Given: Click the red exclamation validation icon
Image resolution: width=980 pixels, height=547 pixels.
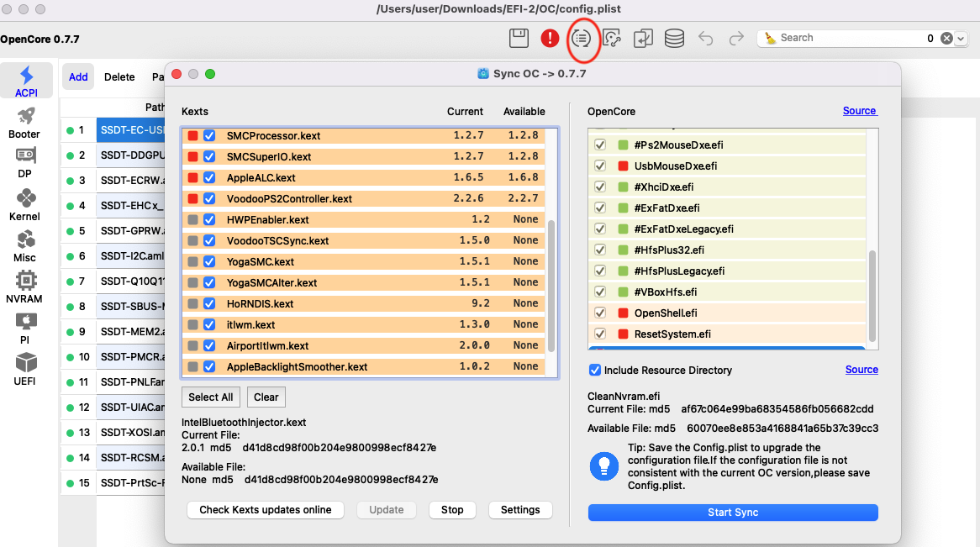Looking at the screenshot, I should click(550, 38).
